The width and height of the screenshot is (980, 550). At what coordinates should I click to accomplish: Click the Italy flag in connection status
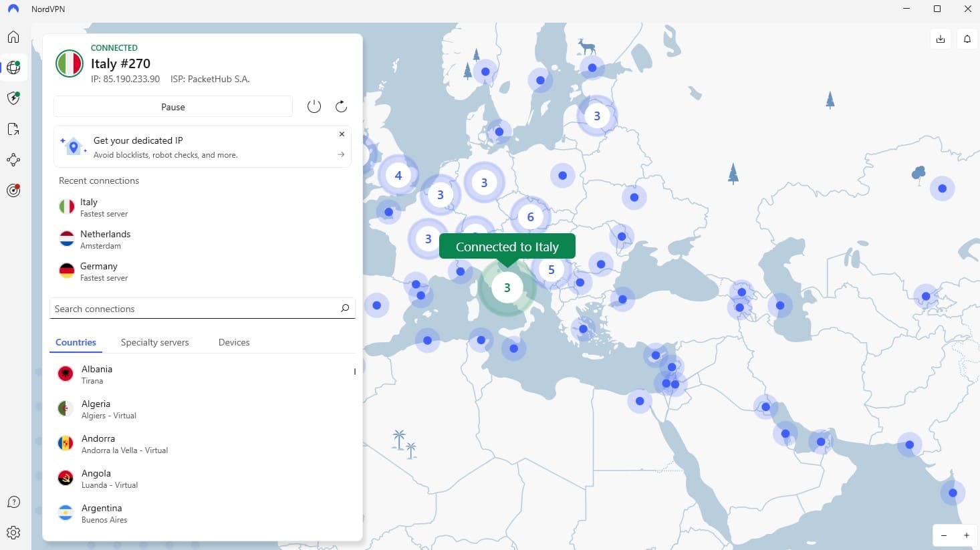pos(70,63)
